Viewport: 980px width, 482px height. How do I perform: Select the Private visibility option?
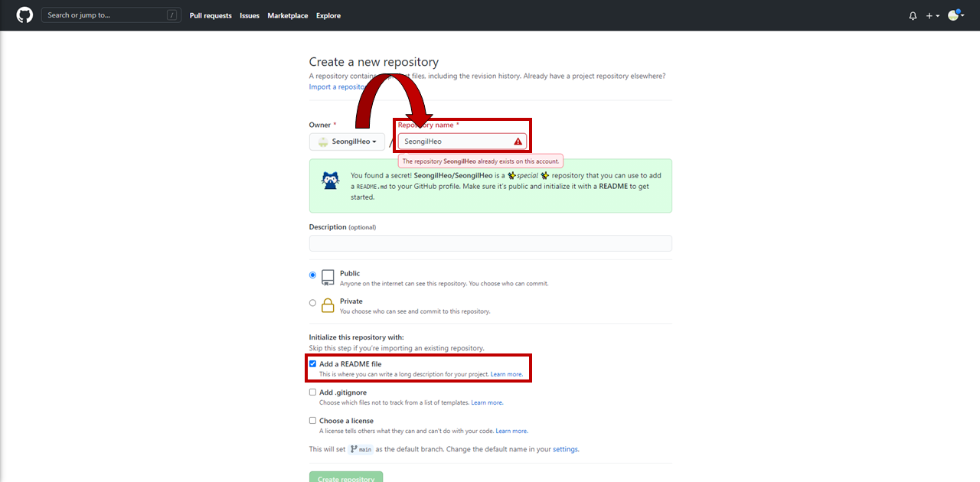(x=312, y=303)
